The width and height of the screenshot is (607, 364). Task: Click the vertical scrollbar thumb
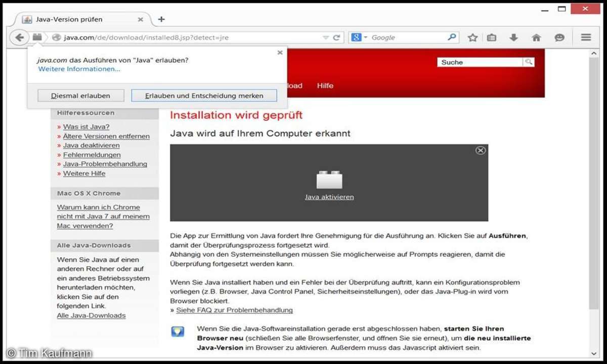(594, 183)
